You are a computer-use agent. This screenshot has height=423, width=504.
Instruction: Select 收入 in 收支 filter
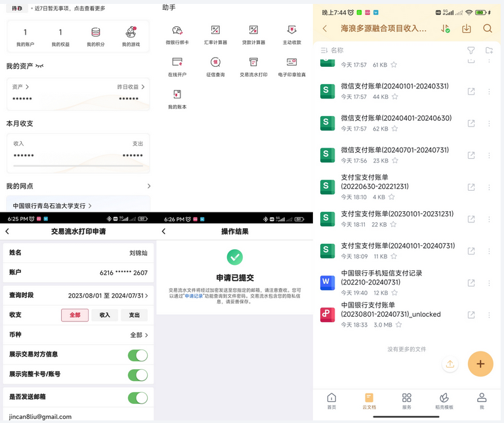click(104, 315)
